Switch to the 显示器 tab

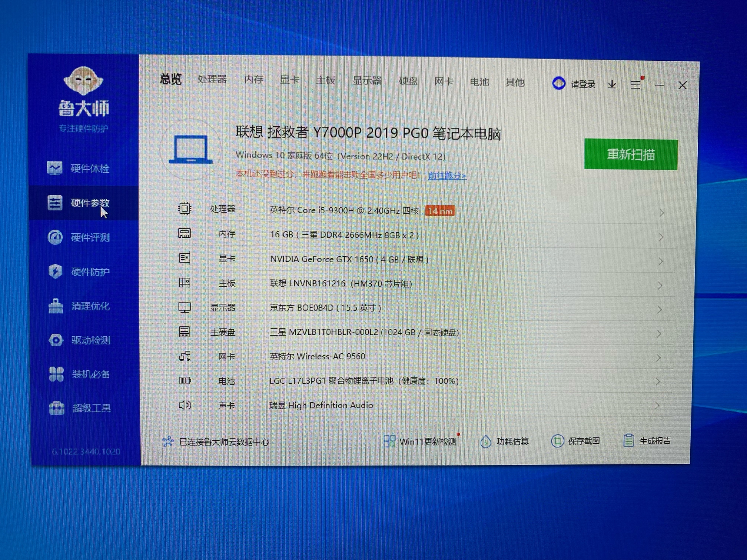pos(367,81)
